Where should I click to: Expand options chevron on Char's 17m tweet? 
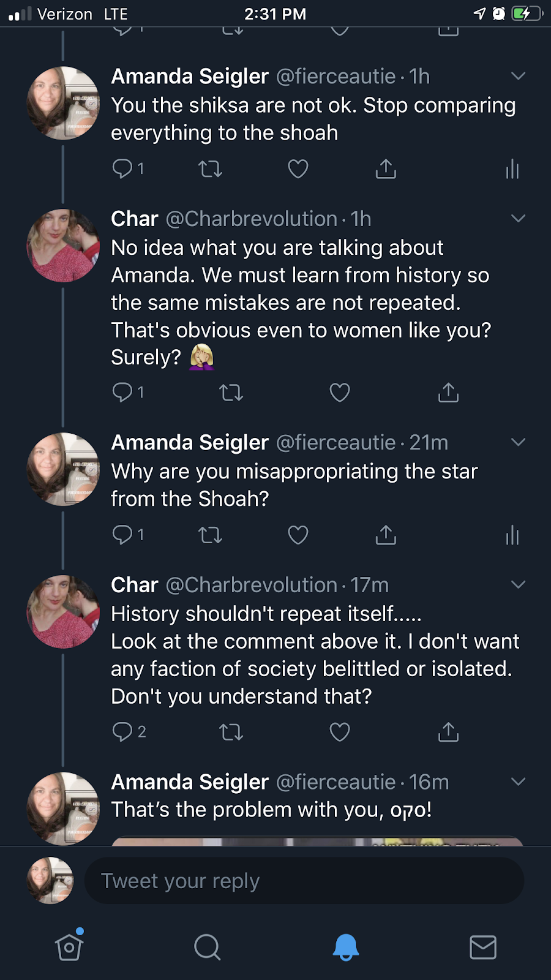point(518,584)
